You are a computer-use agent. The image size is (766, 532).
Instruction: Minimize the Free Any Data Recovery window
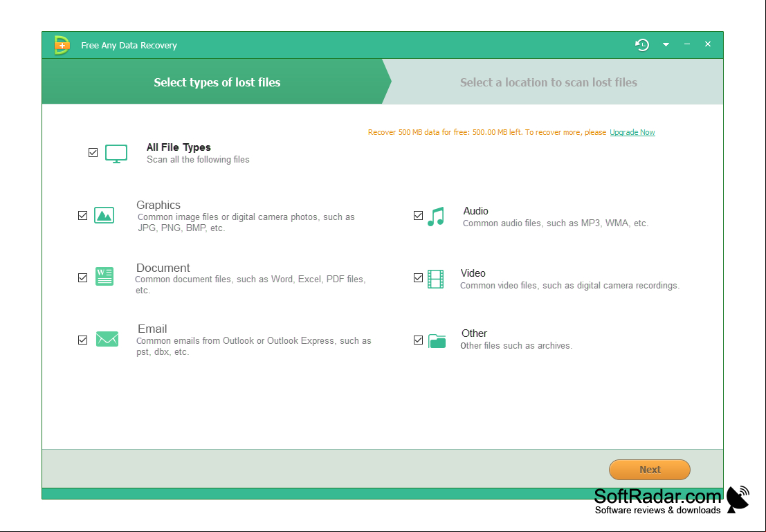[x=687, y=44]
